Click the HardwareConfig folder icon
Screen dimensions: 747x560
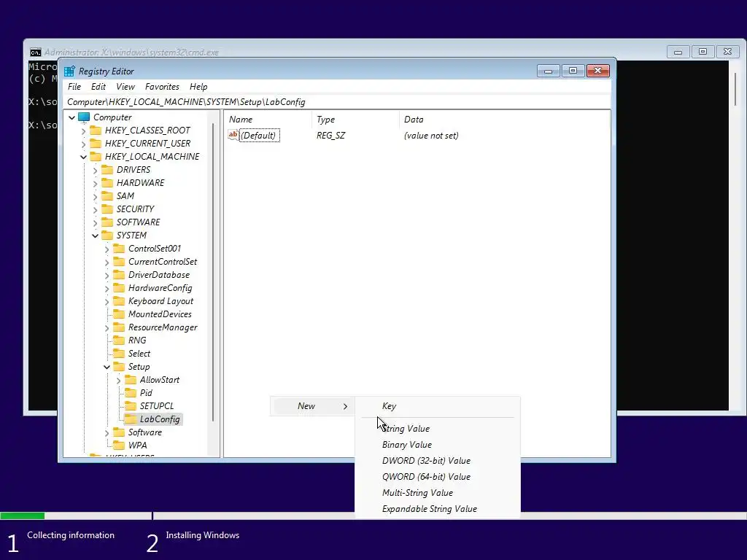[119, 288]
